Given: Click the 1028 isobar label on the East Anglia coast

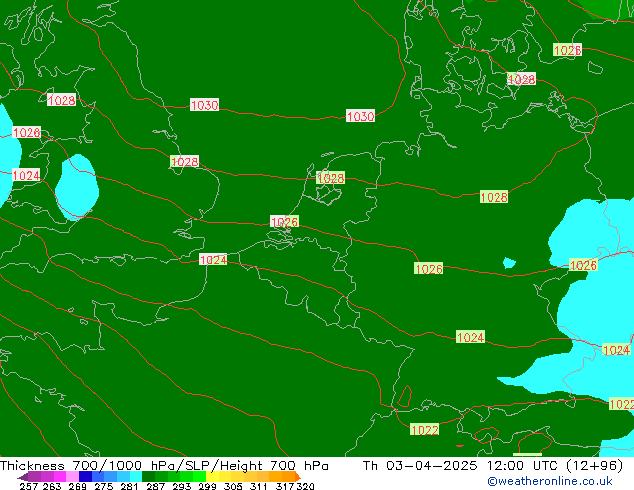Looking at the screenshot, I should (185, 162).
